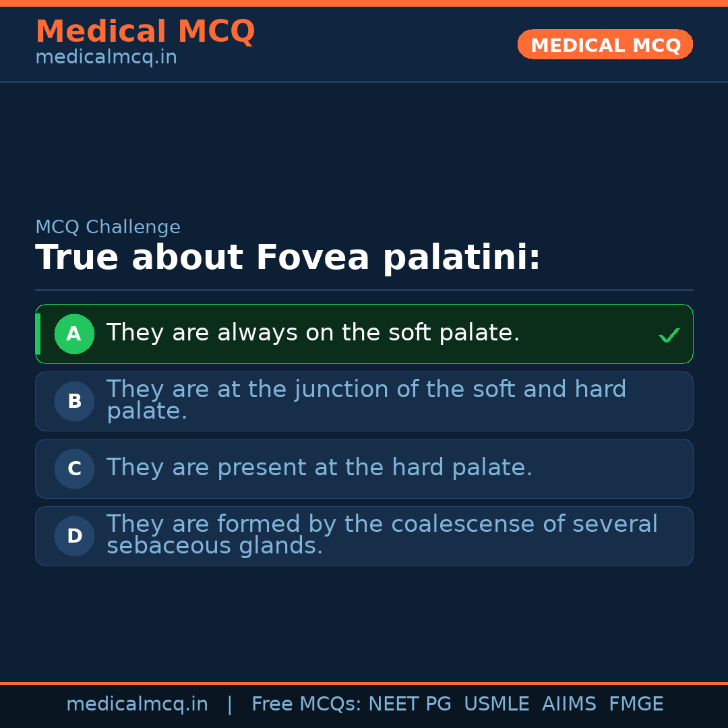Click the orange MEDICAL MCQ badge
Image resolution: width=728 pixels, height=728 pixels.
tap(605, 45)
